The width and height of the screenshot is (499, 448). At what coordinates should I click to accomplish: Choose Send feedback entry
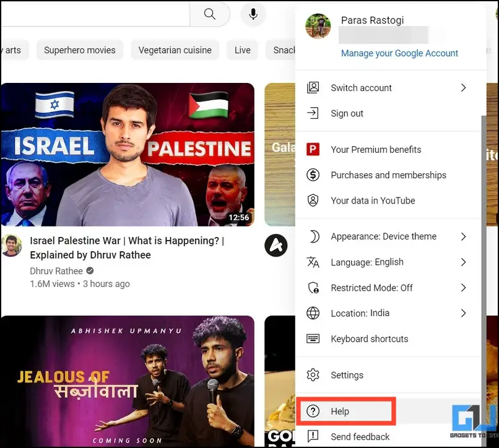[388, 436]
